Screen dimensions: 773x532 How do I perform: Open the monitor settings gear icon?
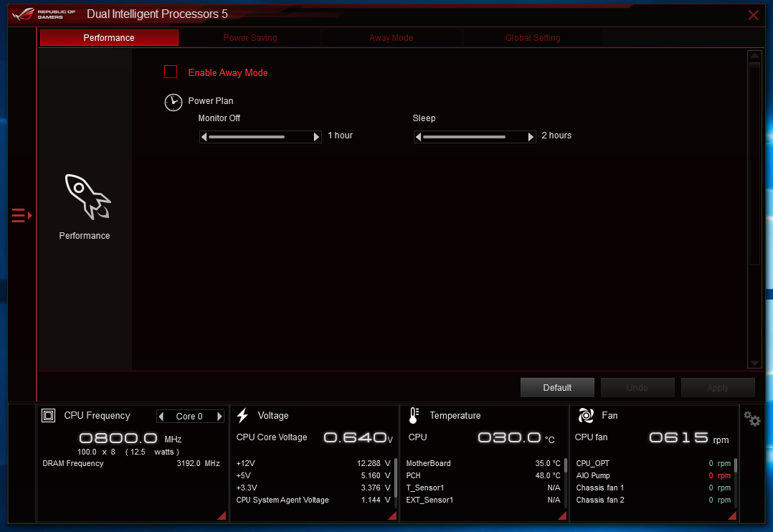coord(751,419)
